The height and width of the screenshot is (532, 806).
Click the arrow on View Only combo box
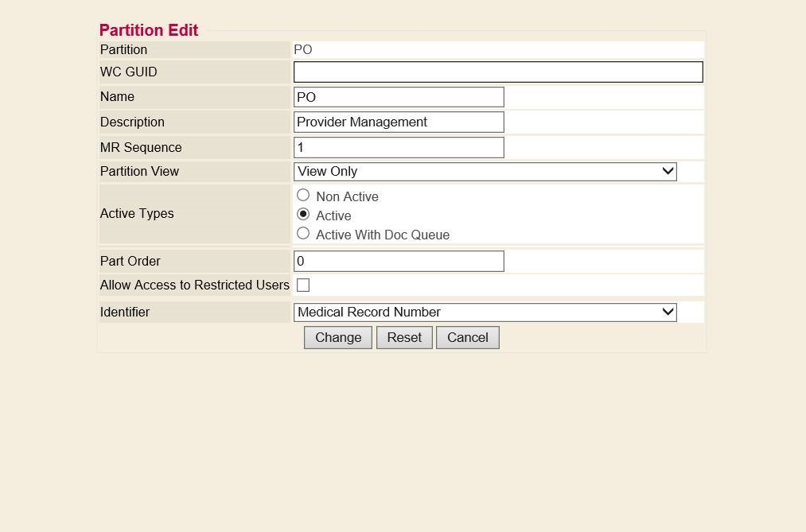[668, 172]
